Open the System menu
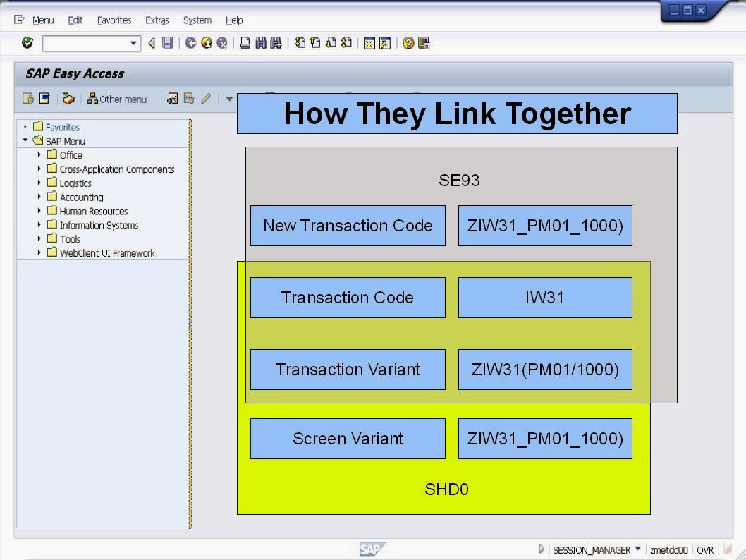 tap(197, 20)
